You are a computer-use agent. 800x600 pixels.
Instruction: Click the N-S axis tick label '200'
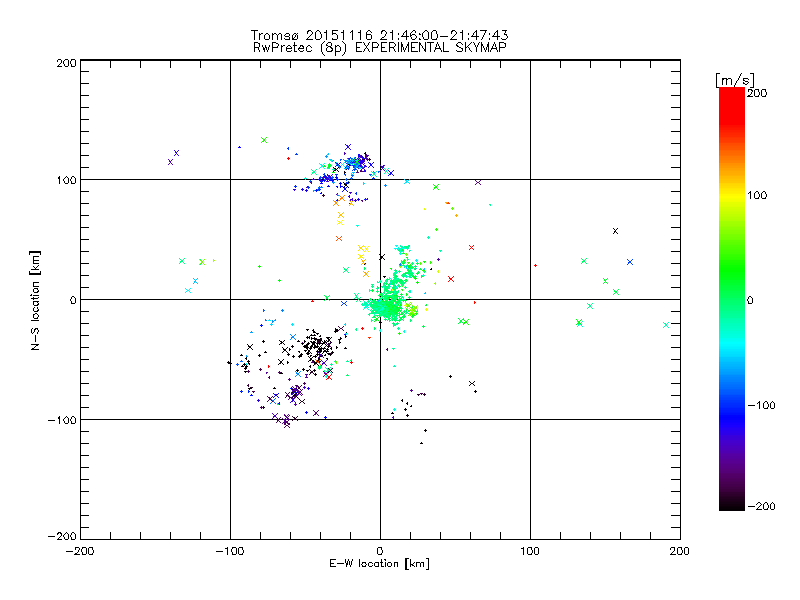tap(66, 63)
